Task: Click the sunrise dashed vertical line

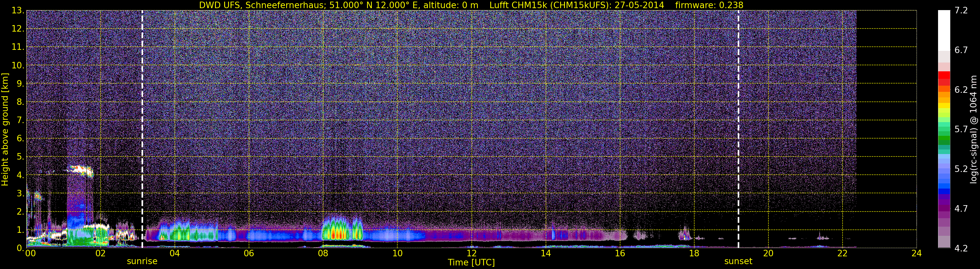Action: click(x=142, y=129)
